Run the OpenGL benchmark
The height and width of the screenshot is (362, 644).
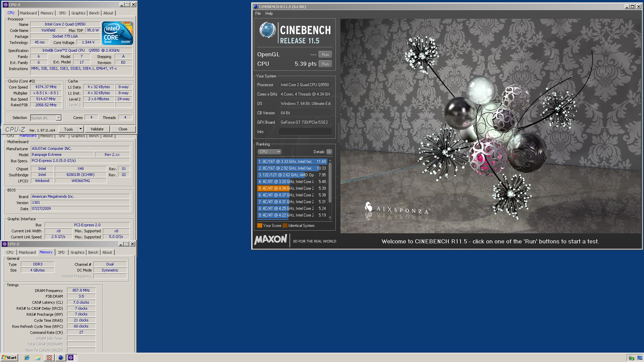point(325,55)
